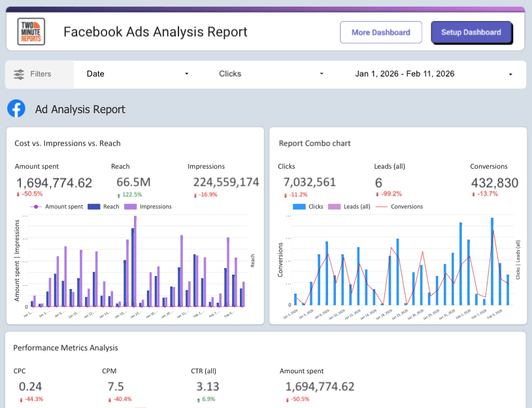Expand the Jan 1 - Feb 11 date range picker

tap(431, 74)
